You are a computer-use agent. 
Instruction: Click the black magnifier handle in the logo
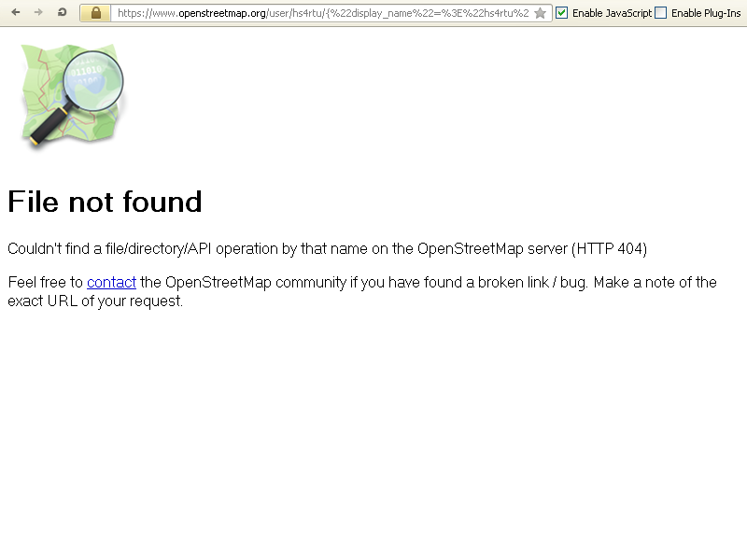click(49, 126)
